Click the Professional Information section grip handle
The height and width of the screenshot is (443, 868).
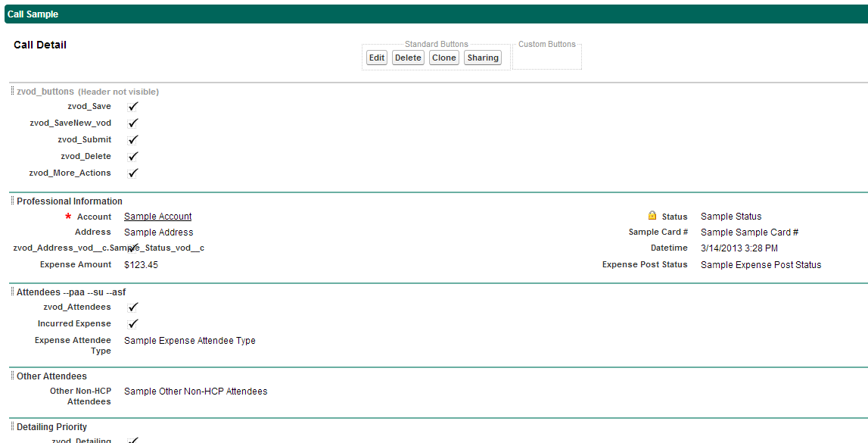[12, 201]
